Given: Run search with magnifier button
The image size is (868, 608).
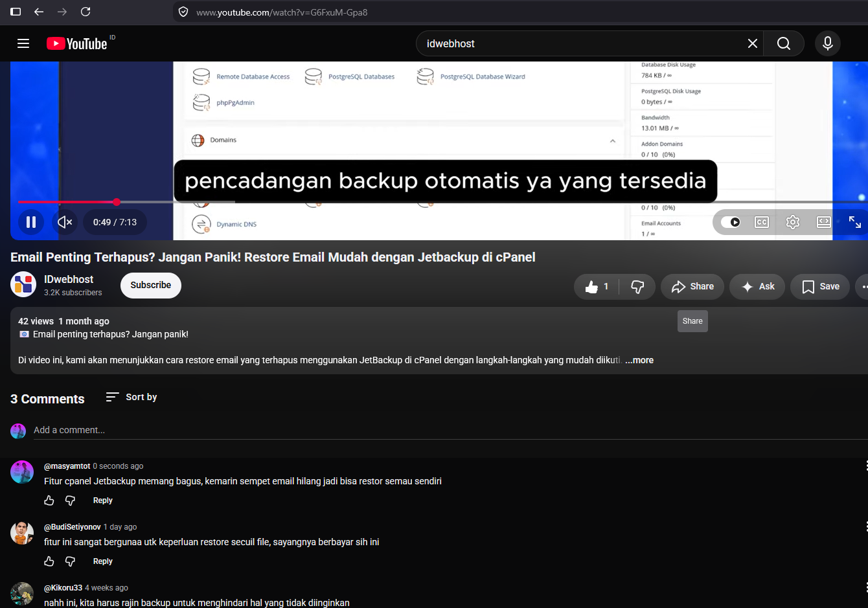Looking at the screenshot, I should (x=784, y=43).
